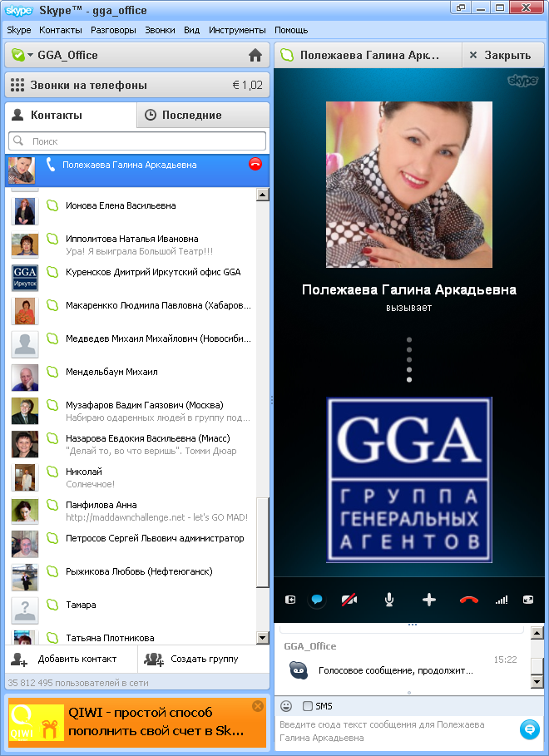
Task: Hide contact list via call bar icon
Action: tap(290, 600)
